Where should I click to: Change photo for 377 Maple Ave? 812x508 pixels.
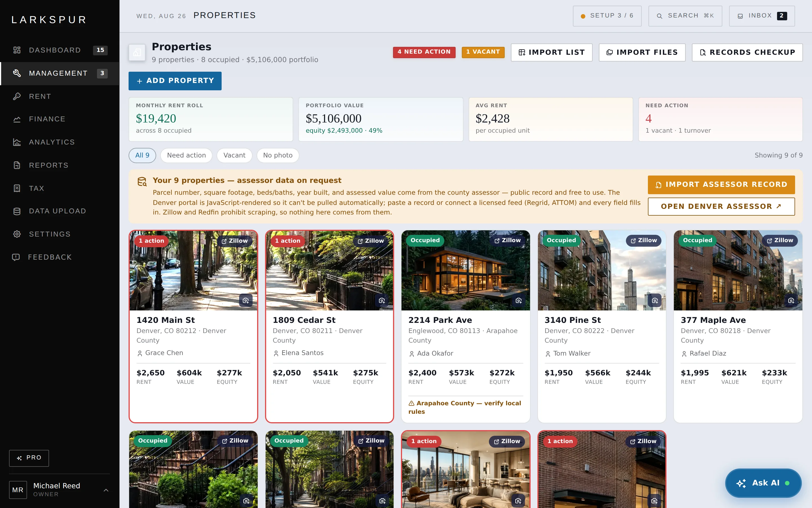(791, 300)
